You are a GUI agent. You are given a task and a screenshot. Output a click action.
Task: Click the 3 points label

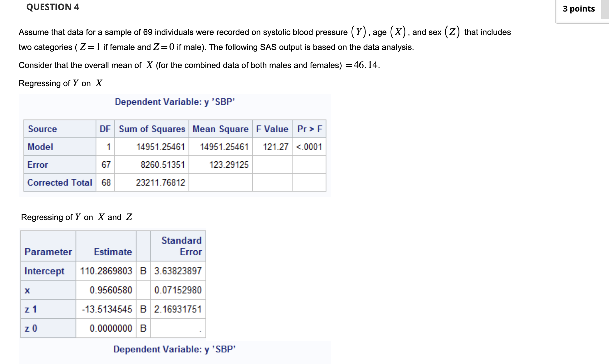tap(578, 9)
